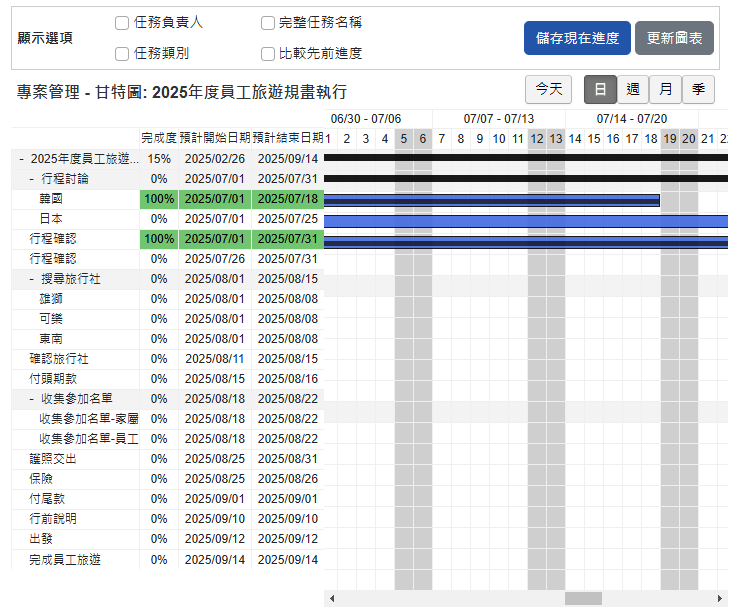Switch to 週 week view
The image size is (735, 608).
633,89
